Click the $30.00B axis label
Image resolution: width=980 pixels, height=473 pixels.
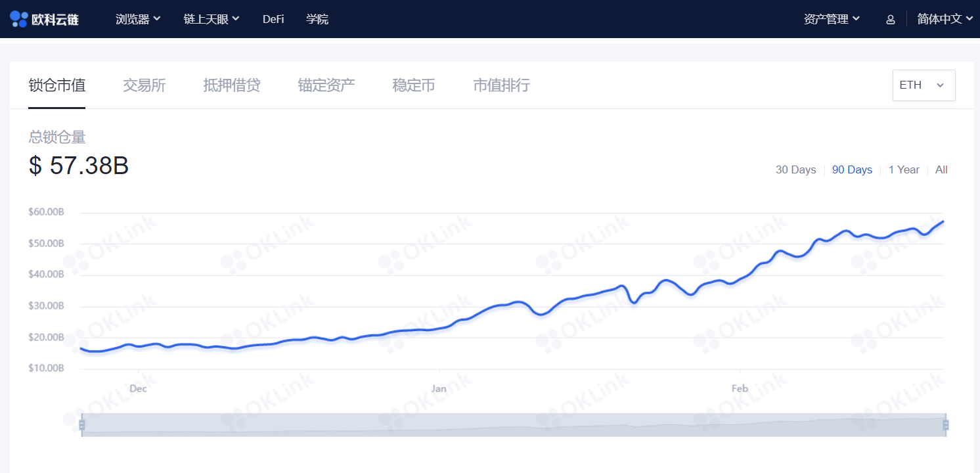pos(46,306)
